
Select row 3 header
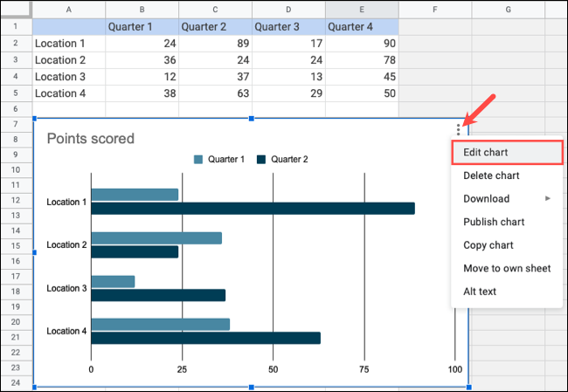pos(16,60)
